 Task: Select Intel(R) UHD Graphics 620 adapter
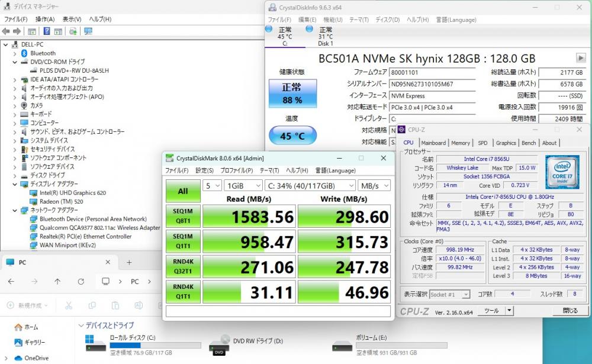pyautogui.click(x=72, y=192)
